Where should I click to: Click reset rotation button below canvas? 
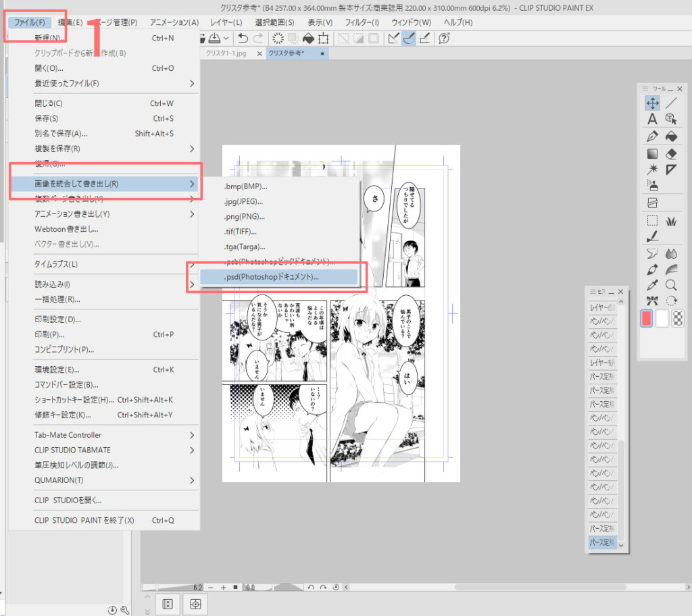pyautogui.click(x=336, y=588)
